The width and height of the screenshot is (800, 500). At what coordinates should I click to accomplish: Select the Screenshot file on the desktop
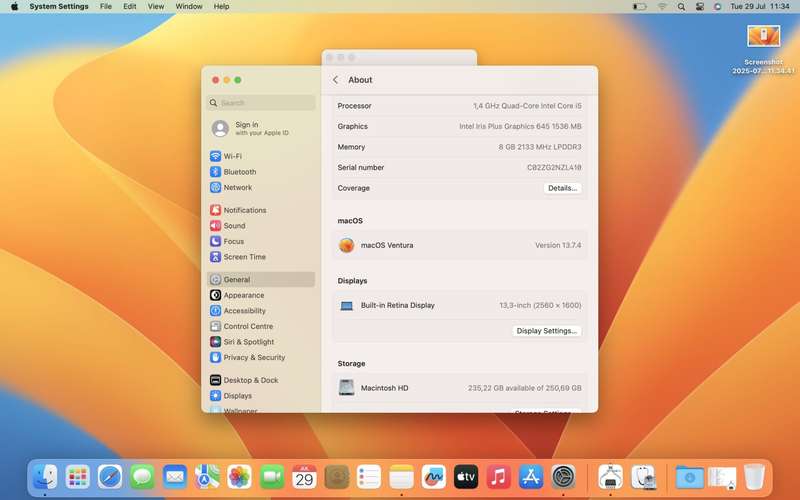click(763, 49)
